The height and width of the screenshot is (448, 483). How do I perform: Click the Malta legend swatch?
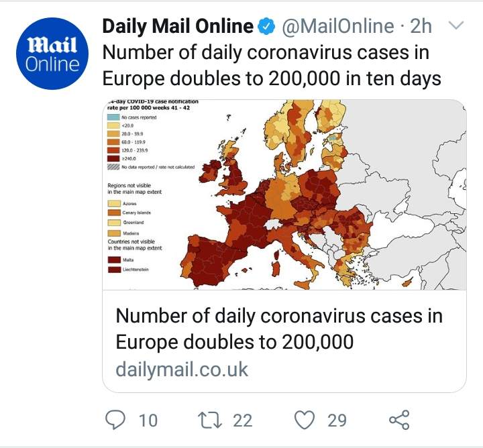pos(114,260)
